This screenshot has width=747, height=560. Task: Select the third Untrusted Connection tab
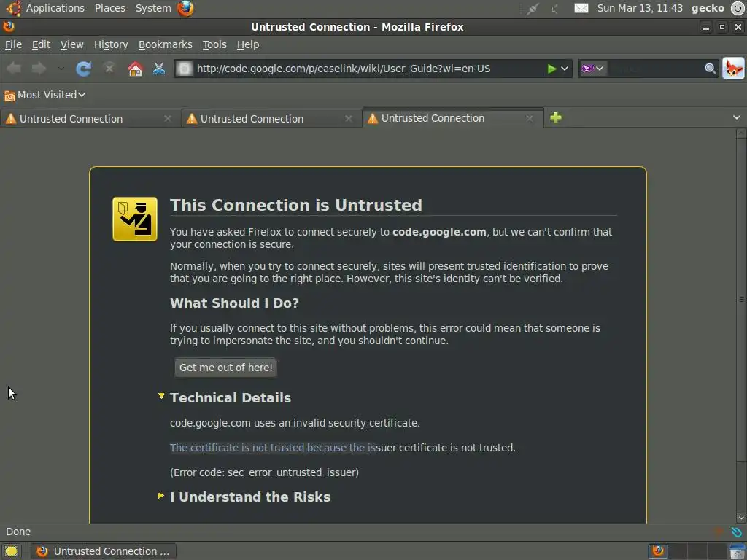452,118
